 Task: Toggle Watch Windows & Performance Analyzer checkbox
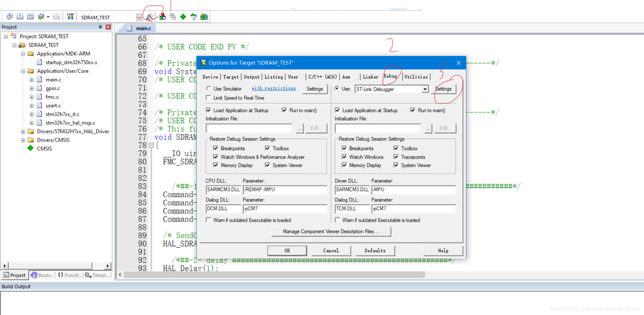(x=216, y=157)
